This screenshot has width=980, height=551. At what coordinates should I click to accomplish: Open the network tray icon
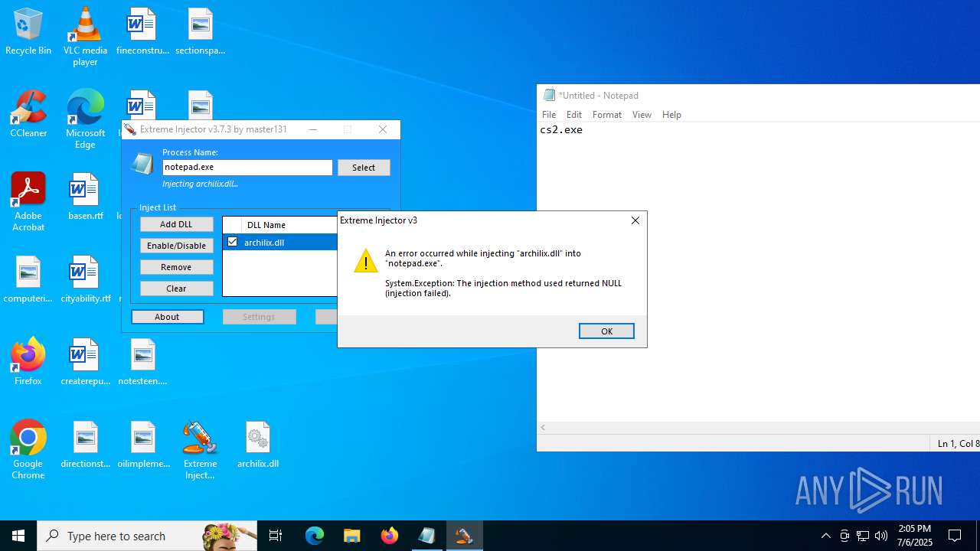click(863, 536)
